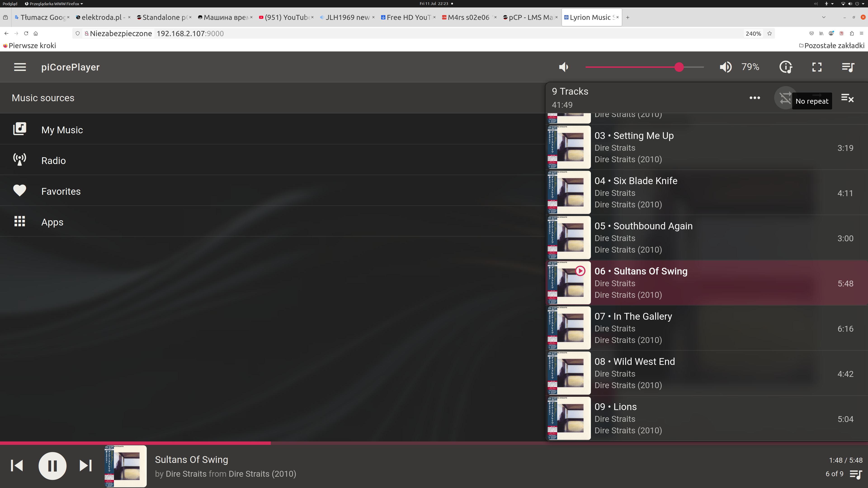Select track 07 In The Gallery
Image resolution: width=868 pixels, height=488 pixels.
coord(707,328)
